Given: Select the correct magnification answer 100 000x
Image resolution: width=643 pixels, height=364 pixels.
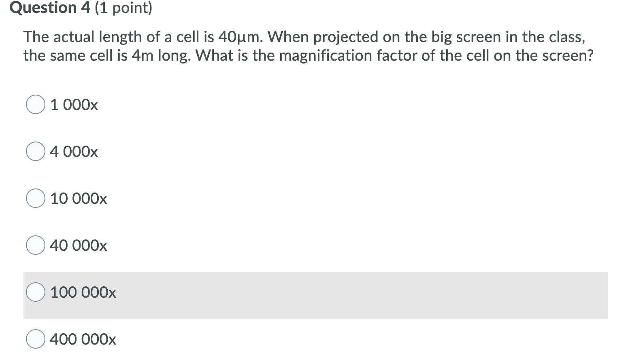Looking at the screenshot, I should click(x=36, y=292).
